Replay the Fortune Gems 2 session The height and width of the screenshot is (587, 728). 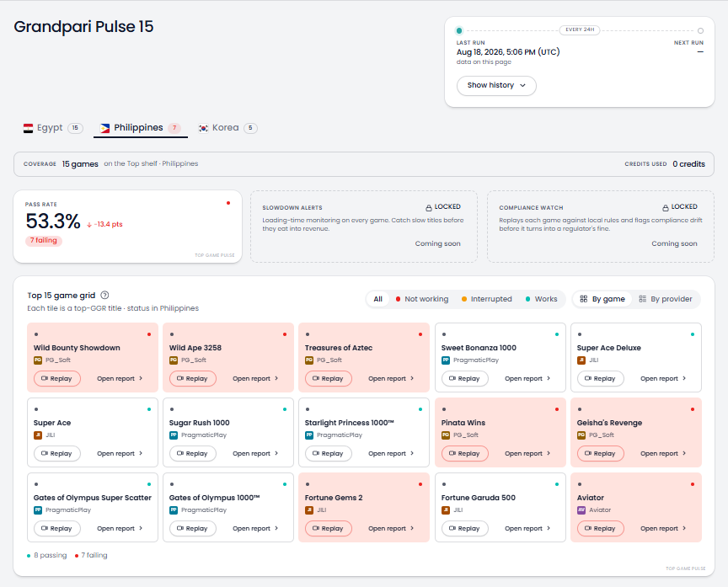pyautogui.click(x=329, y=529)
